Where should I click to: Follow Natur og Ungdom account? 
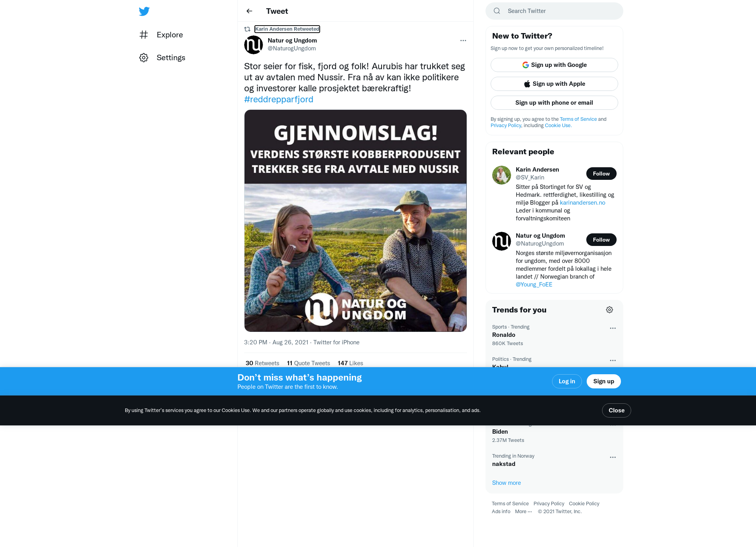pos(601,240)
